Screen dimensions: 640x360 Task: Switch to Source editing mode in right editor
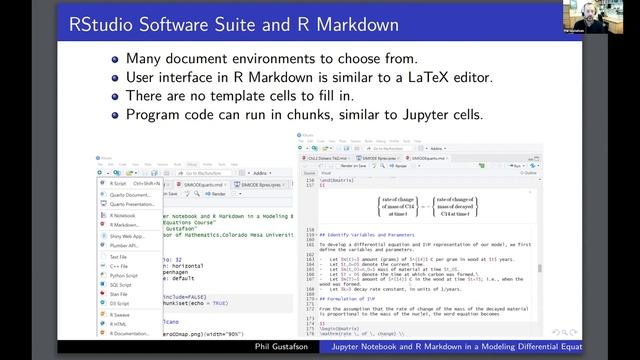309,173
